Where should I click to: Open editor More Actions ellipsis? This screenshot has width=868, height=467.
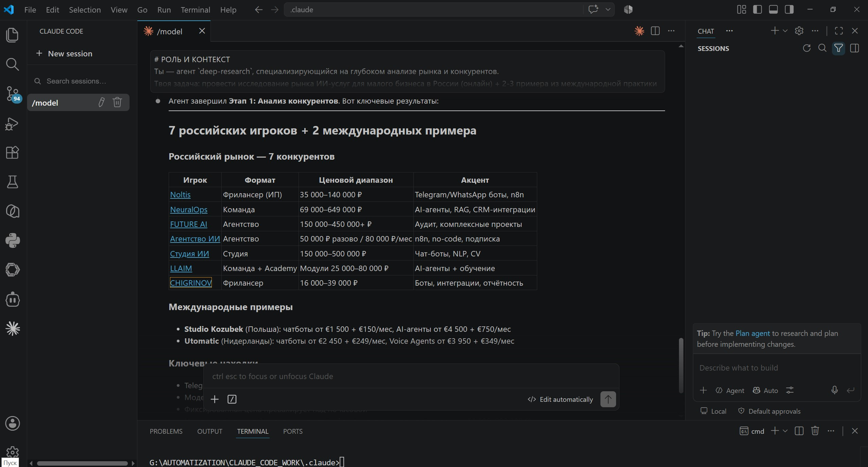[671, 31]
